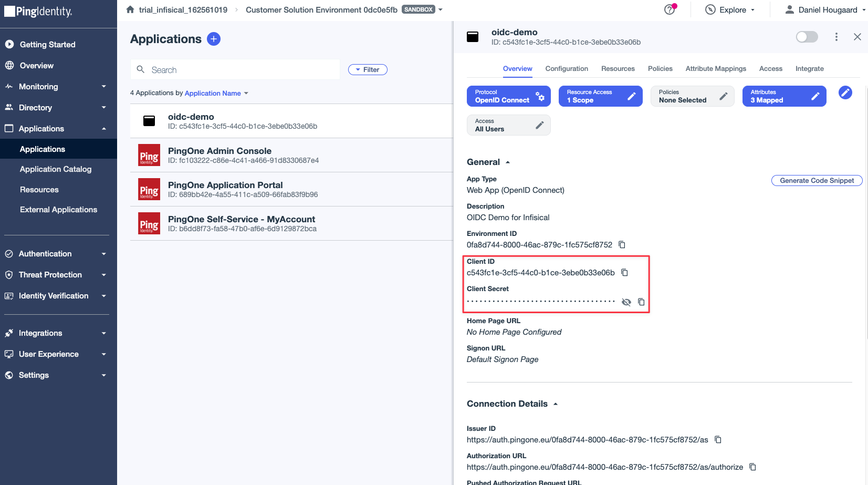
Task: Enable the oidc-demo application toggle
Action: pos(807,37)
